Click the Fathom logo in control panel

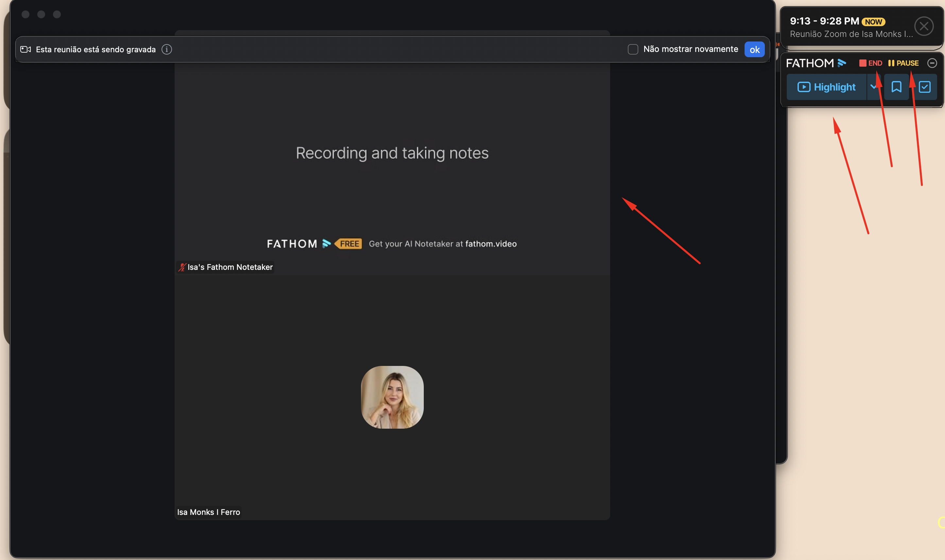816,63
